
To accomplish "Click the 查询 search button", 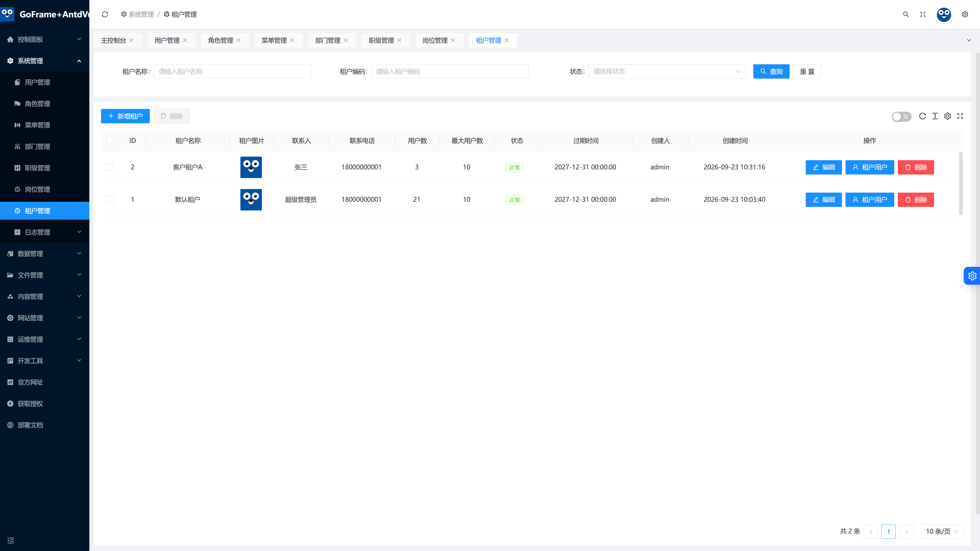I will [771, 71].
